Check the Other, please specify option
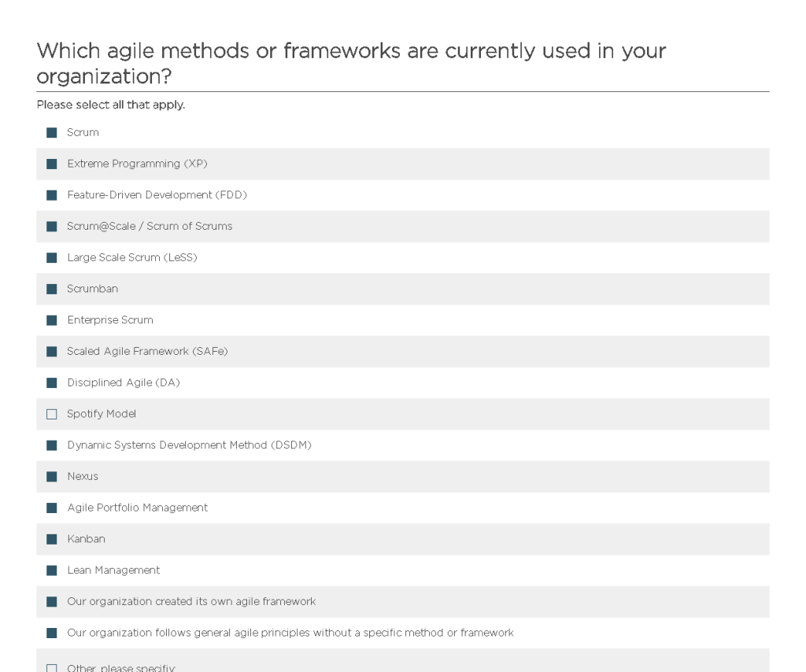 [51, 667]
